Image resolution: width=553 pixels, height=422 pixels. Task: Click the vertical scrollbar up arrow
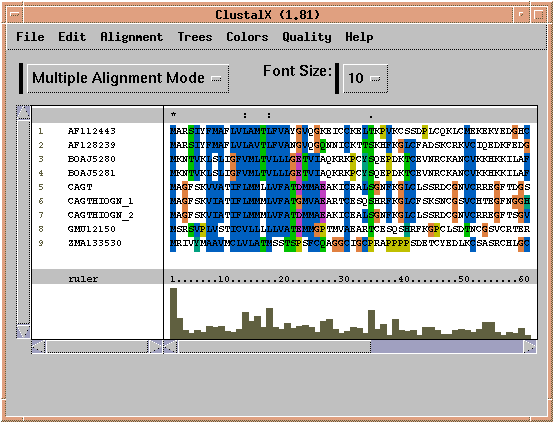[x=24, y=112]
